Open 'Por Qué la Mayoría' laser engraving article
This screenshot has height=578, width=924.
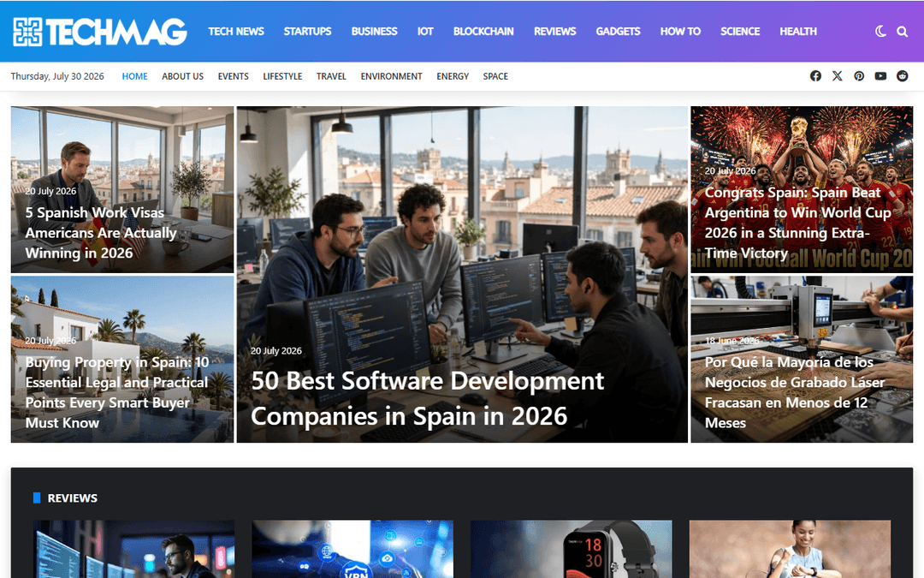point(794,392)
